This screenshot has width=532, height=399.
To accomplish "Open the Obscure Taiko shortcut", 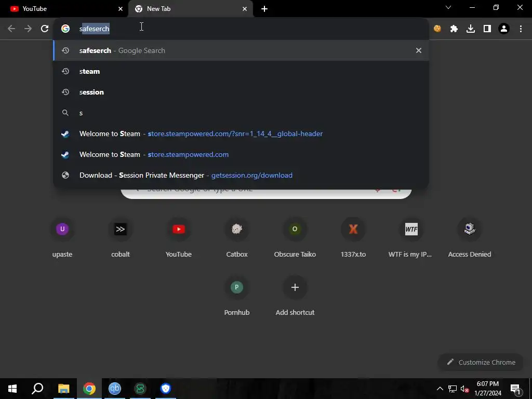I will click(295, 237).
